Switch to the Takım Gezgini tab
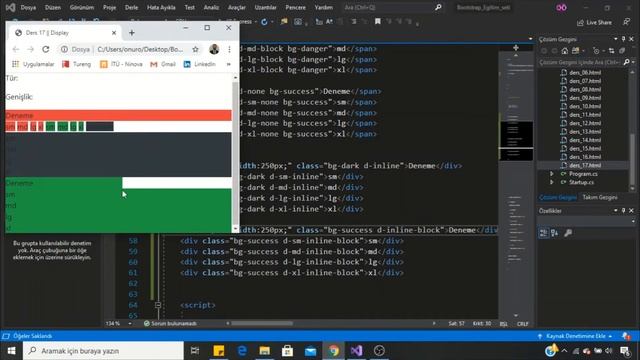This screenshot has width=640, height=360. [600, 197]
